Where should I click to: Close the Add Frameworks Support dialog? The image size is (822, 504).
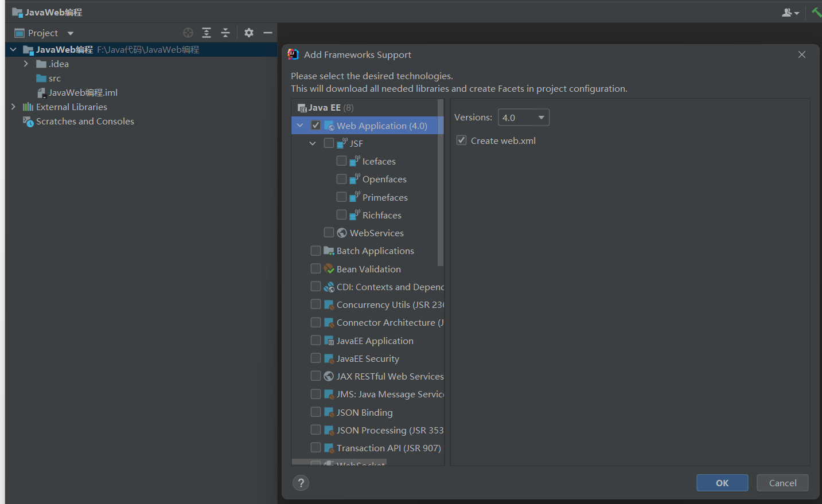coord(802,54)
